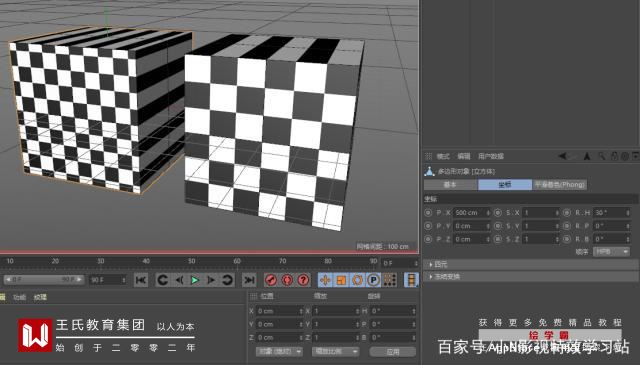640x365 pixels.
Task: Click coordinate manager grip dots icon
Action: pos(253,296)
